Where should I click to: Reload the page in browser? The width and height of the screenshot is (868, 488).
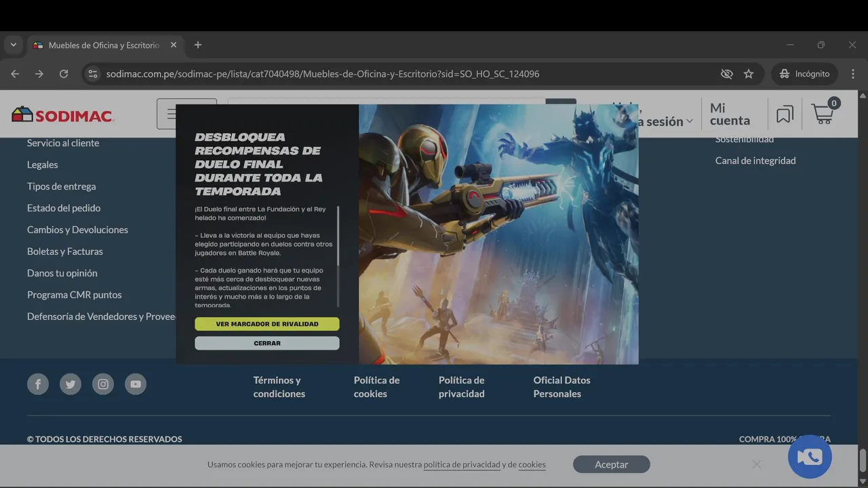point(64,74)
